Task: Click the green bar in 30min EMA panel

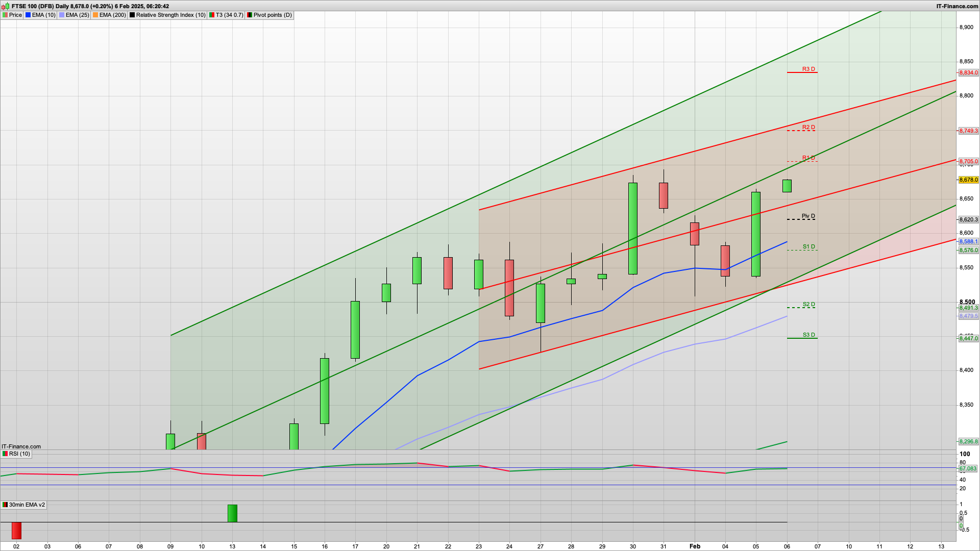Action: coord(232,513)
